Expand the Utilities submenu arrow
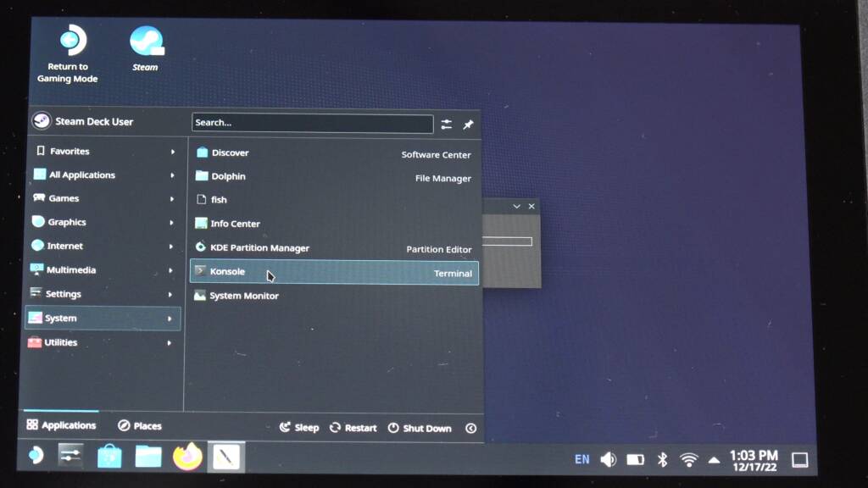Image resolution: width=868 pixels, height=488 pixels. click(169, 343)
